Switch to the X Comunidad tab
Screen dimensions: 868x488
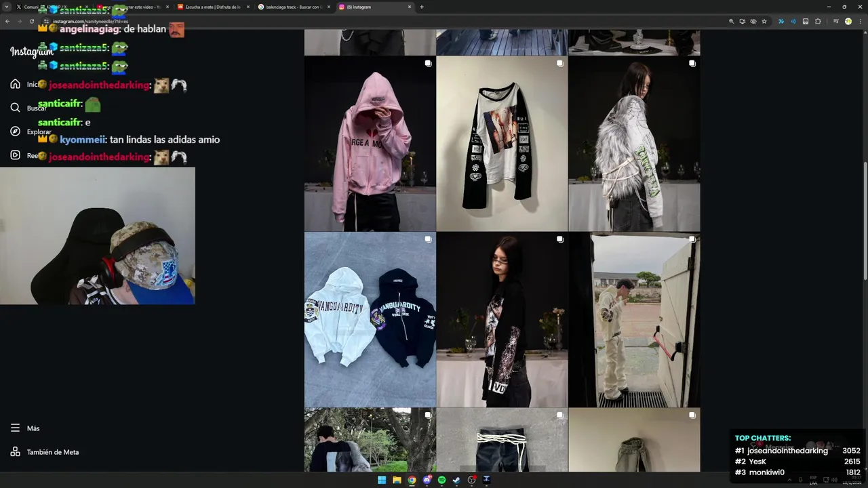point(51,7)
